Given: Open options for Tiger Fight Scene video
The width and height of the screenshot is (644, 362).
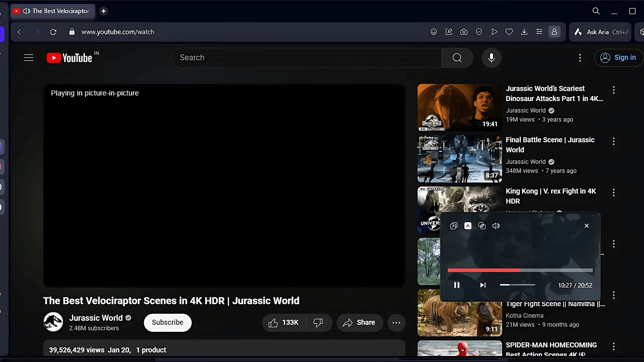Looking at the screenshot, I should [x=613, y=295].
